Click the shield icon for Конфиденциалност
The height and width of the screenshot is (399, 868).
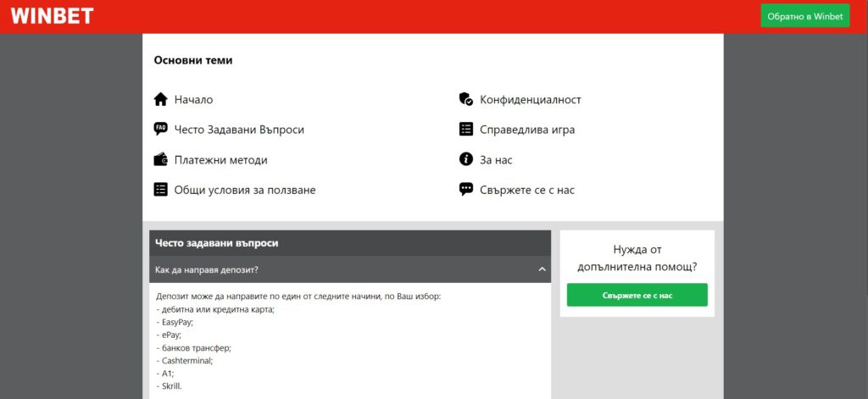coord(466,99)
